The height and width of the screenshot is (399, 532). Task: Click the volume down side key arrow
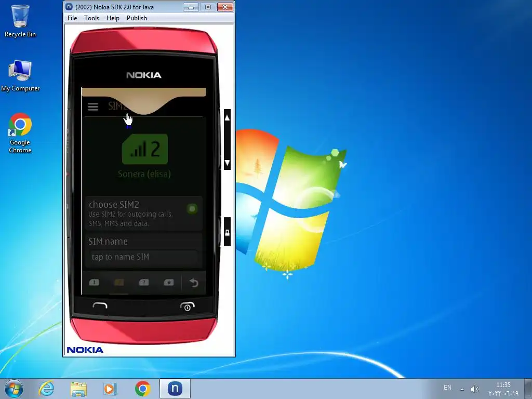[x=228, y=163]
